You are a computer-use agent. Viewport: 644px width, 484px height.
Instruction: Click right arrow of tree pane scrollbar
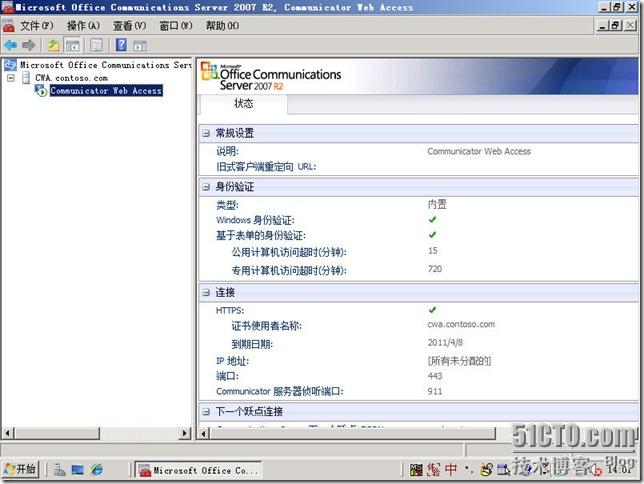point(185,433)
